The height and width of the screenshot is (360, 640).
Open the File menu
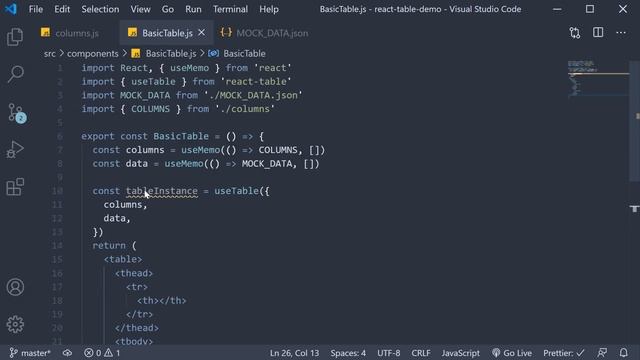pos(36,9)
